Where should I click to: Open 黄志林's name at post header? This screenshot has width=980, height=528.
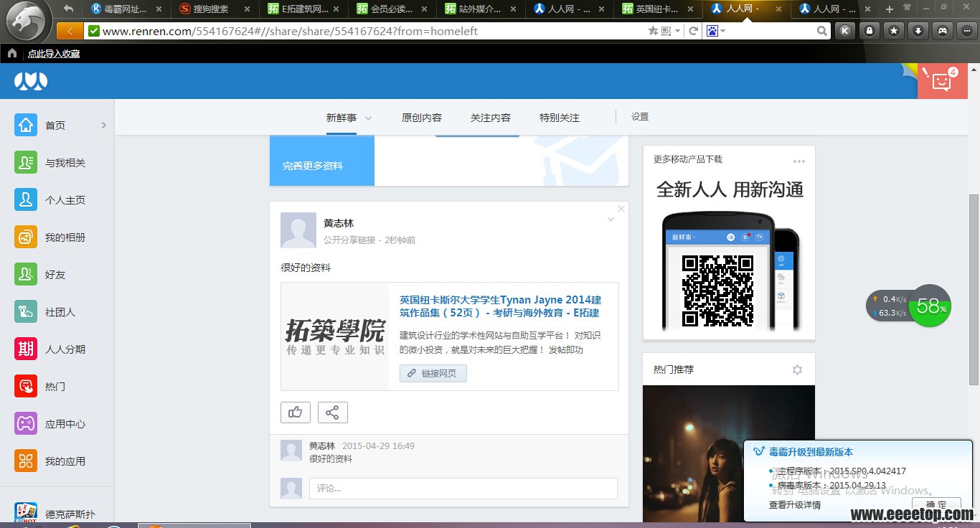[339, 223]
